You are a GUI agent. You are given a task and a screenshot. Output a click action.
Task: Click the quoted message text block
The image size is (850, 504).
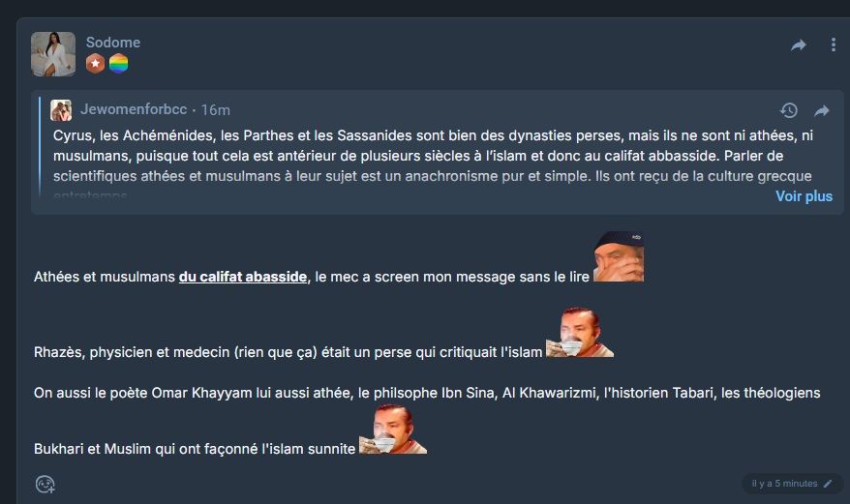[434, 163]
